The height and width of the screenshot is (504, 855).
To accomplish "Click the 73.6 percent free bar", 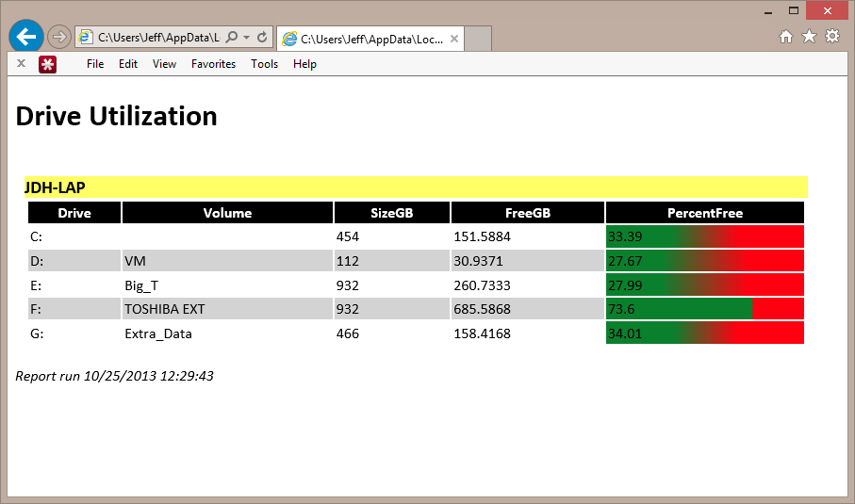I will [x=705, y=309].
